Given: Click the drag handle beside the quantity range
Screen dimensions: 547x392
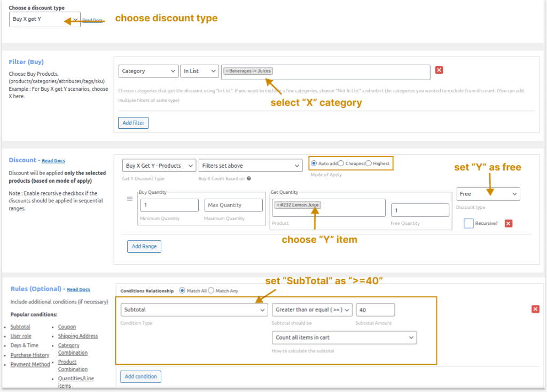Looking at the screenshot, I should (x=129, y=198).
